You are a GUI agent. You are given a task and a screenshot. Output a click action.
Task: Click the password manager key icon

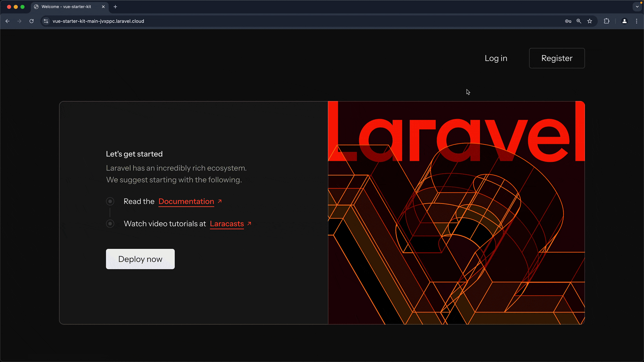click(568, 21)
